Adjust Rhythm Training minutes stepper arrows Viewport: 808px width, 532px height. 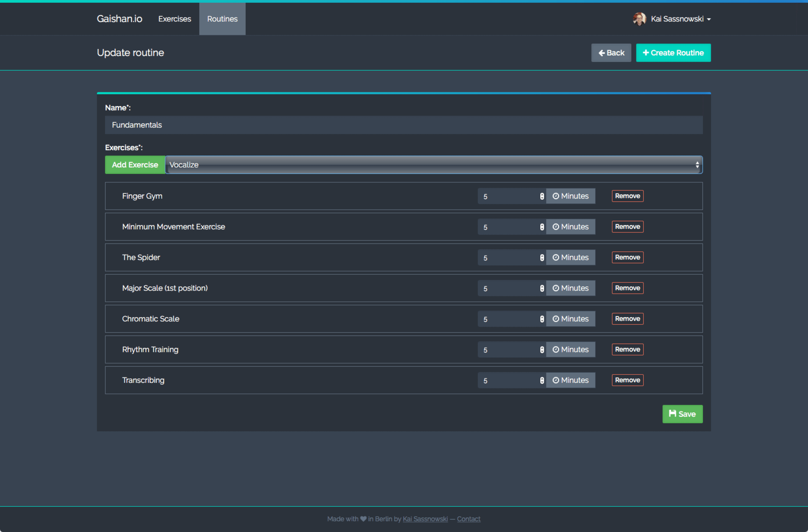pyautogui.click(x=542, y=350)
